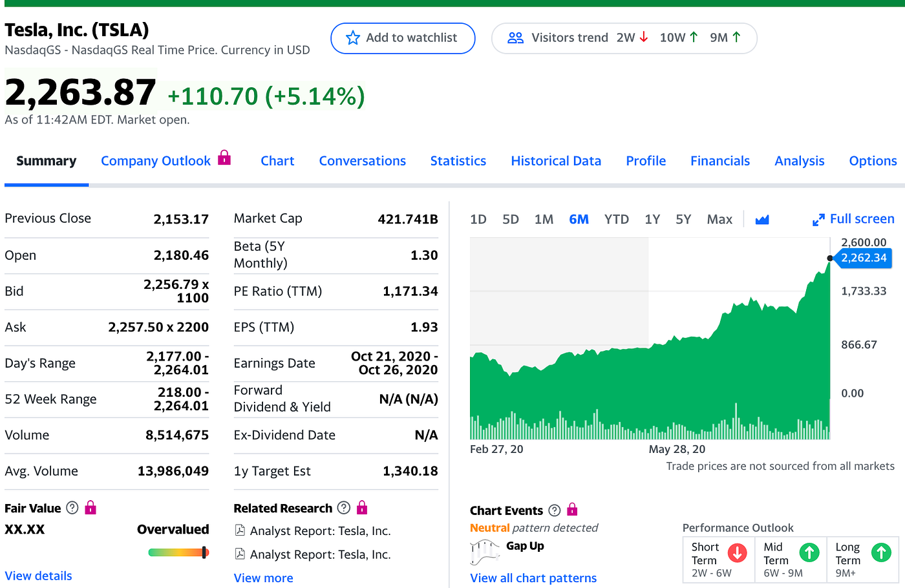Open chart type mountain icon
The image size is (905, 588).
coord(762,220)
